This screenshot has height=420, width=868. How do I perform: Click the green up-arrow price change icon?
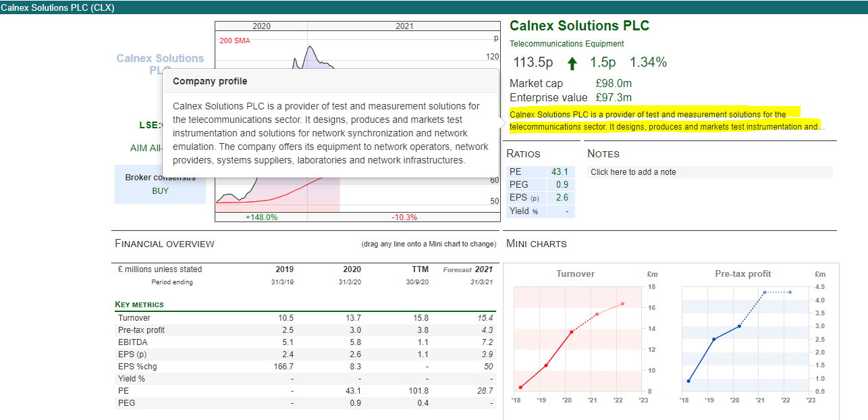(x=572, y=63)
